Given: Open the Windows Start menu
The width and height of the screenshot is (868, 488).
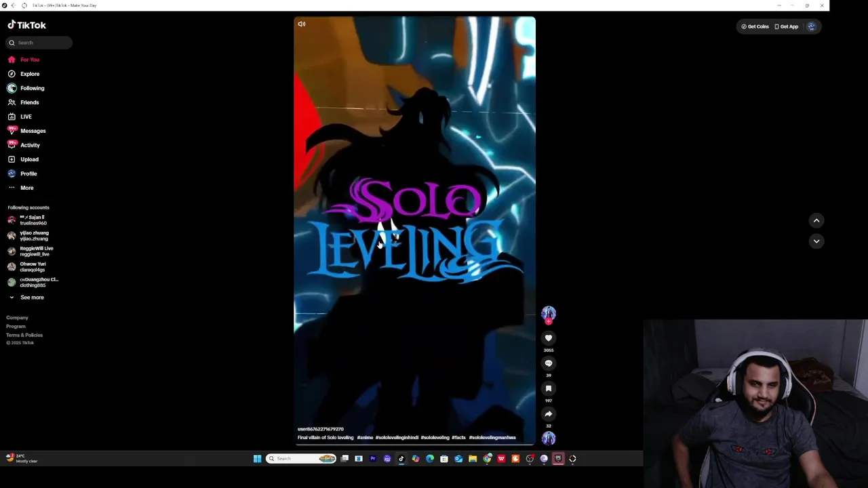Looking at the screenshot, I should [257, 459].
